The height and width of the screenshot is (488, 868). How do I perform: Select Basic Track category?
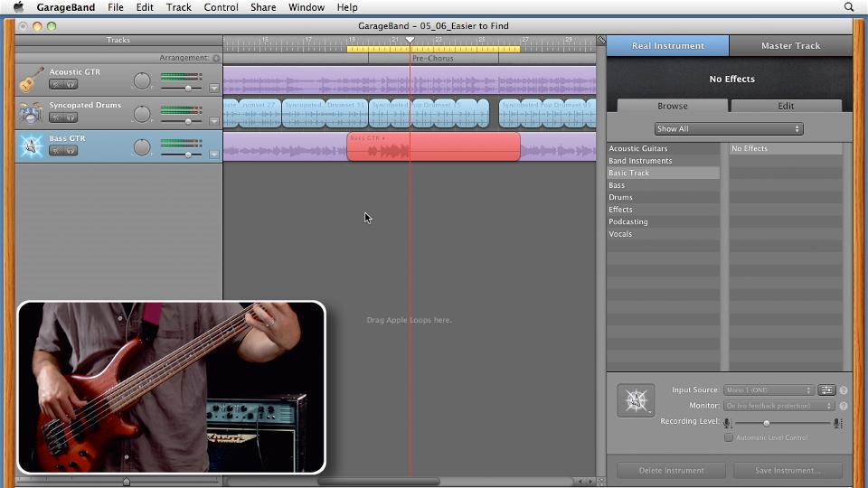pyautogui.click(x=663, y=173)
